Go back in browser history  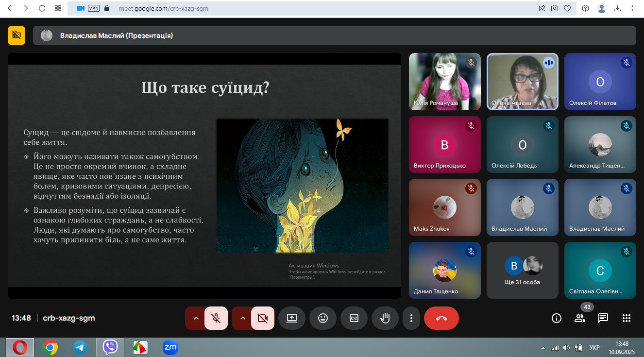click(x=10, y=8)
